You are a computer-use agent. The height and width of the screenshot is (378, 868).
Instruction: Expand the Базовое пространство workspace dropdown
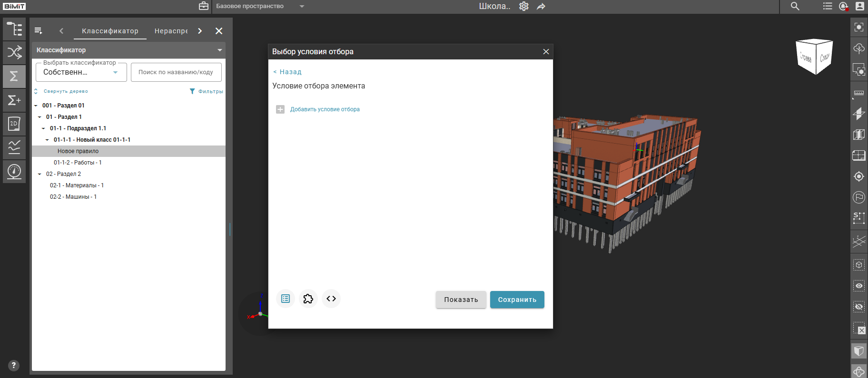coord(302,6)
